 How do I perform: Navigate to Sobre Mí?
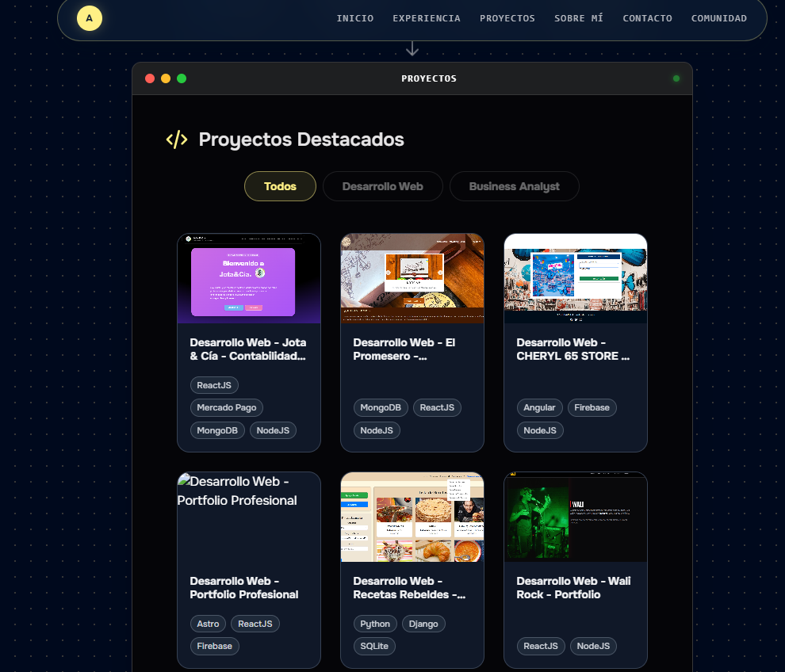tap(579, 18)
